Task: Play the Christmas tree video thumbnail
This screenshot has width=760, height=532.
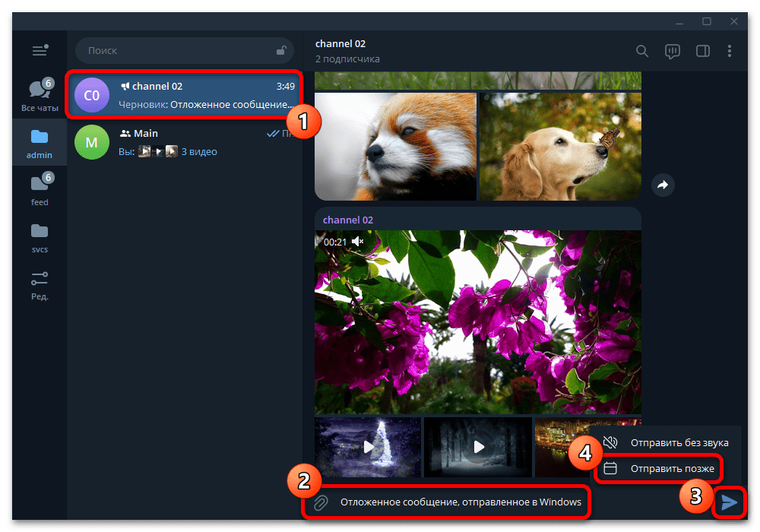Action: (368, 447)
